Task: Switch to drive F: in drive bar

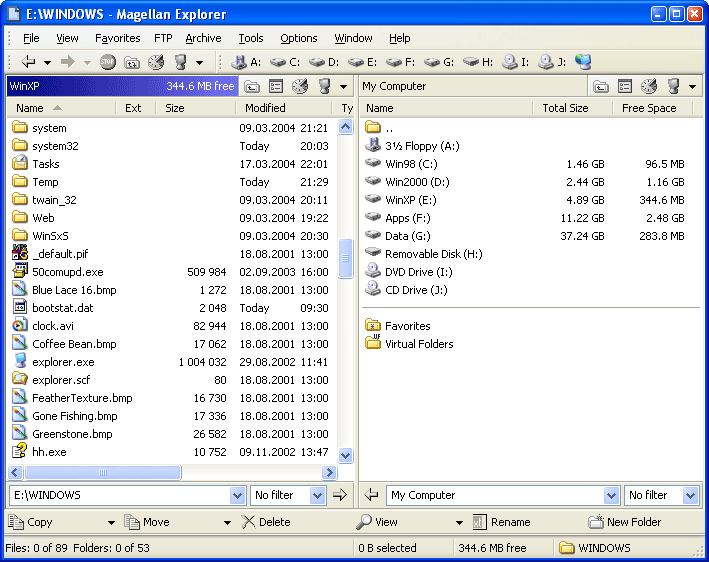Action: (x=401, y=62)
